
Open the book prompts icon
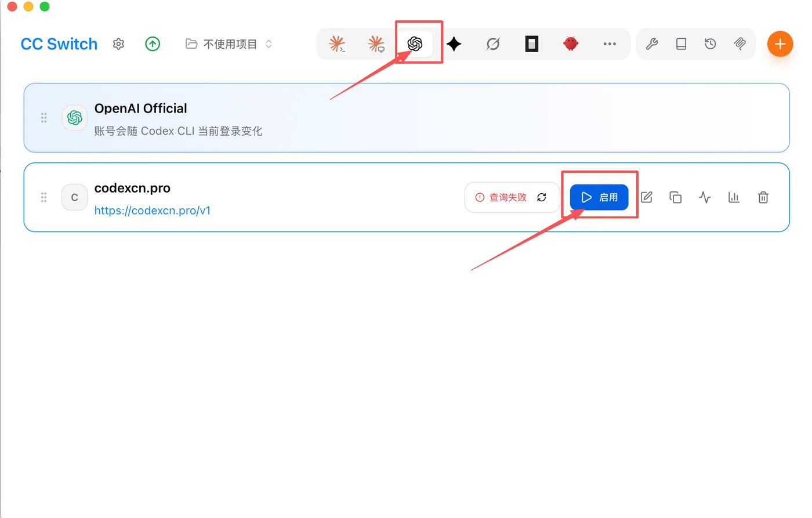point(681,44)
